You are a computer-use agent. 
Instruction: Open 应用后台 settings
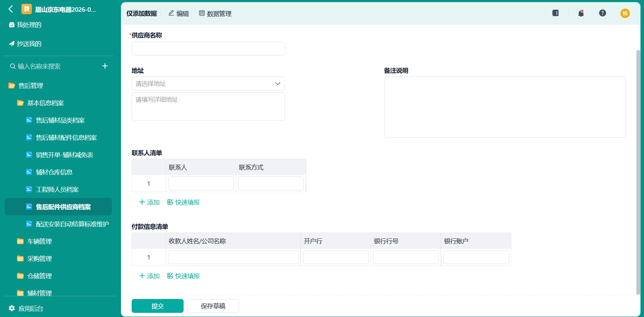tap(26, 308)
